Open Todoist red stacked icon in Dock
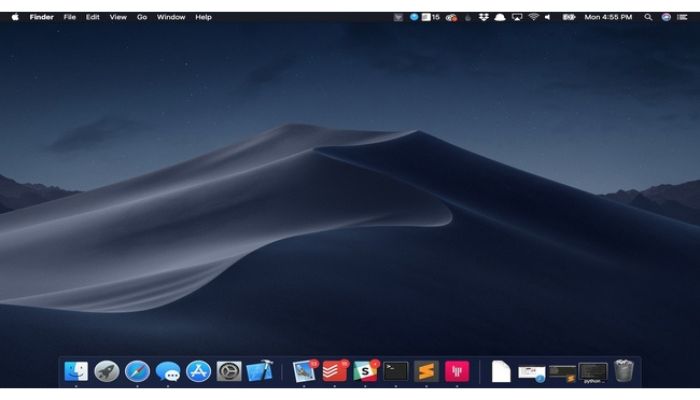 tap(335, 371)
